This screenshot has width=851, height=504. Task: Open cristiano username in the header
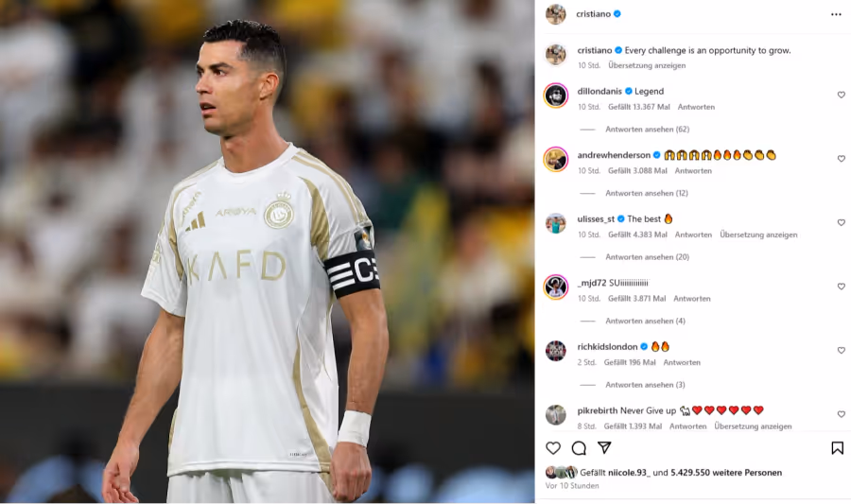[x=593, y=14]
